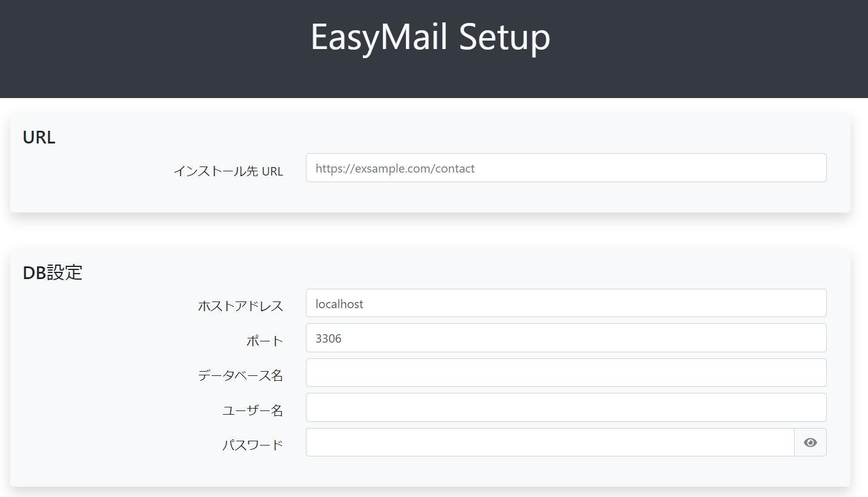Click the ホストアドレス label
The height and width of the screenshot is (497, 868).
pyautogui.click(x=240, y=306)
